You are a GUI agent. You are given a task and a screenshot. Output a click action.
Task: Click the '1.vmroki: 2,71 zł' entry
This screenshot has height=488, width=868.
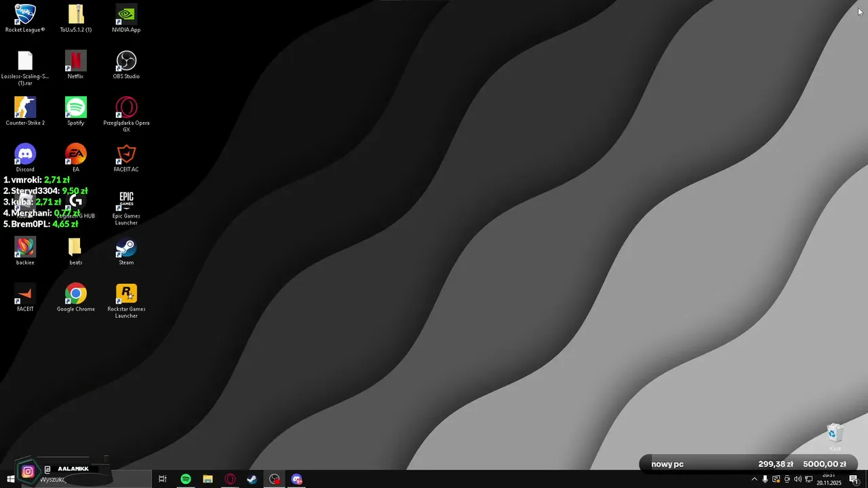[x=37, y=180]
